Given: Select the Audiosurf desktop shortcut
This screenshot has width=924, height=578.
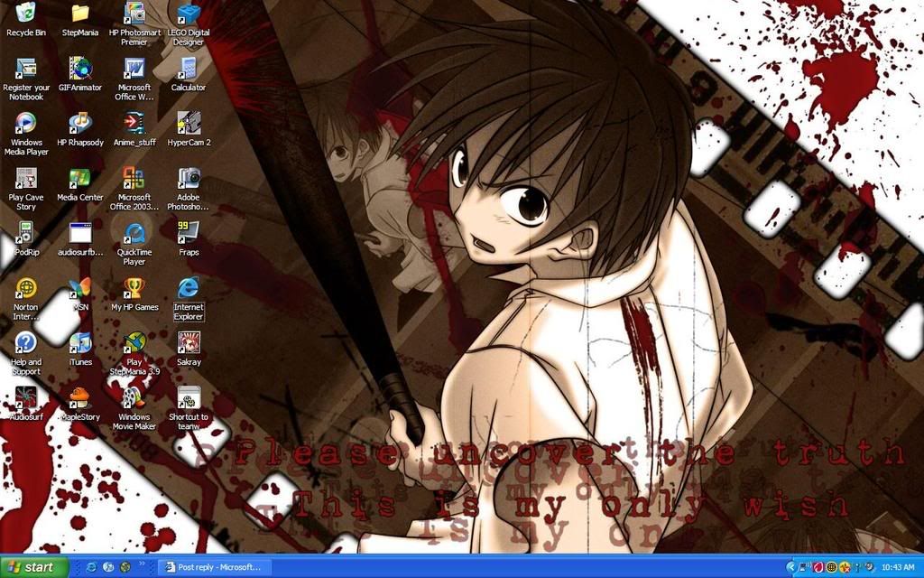Looking at the screenshot, I should (x=26, y=404).
